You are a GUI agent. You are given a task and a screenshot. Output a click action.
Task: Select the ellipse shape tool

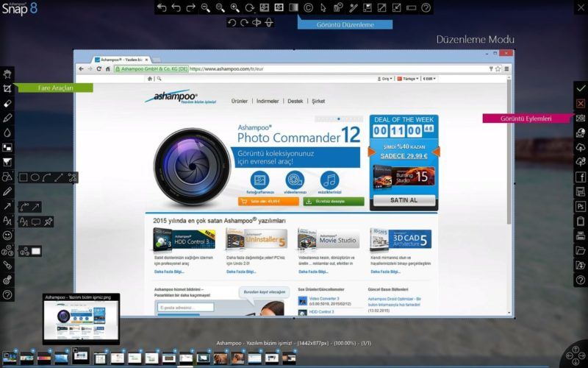(35, 177)
